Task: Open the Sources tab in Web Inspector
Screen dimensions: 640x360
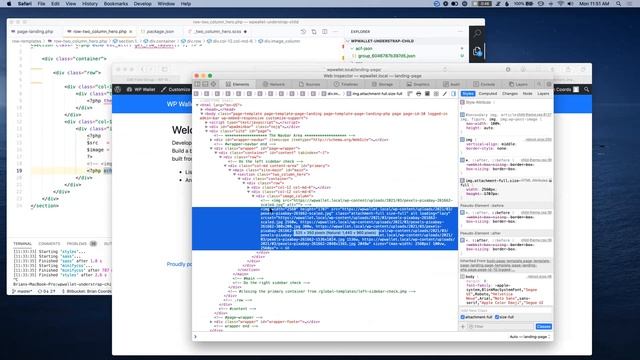Action: 309,84
